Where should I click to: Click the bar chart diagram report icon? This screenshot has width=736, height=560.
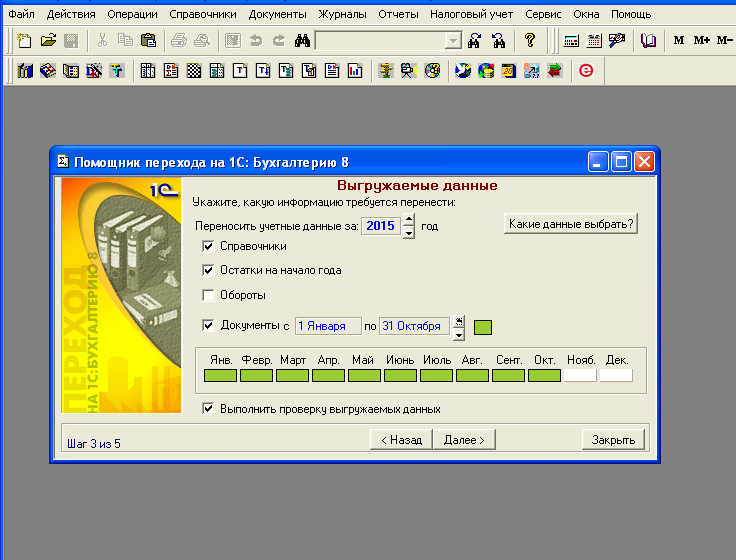(355, 71)
